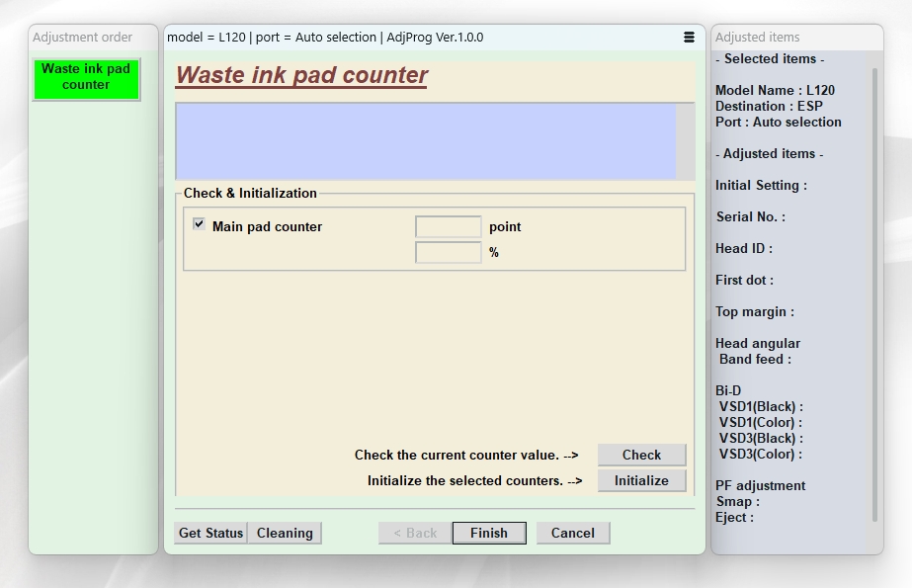Click the Model Name : L120 entry

(x=775, y=90)
